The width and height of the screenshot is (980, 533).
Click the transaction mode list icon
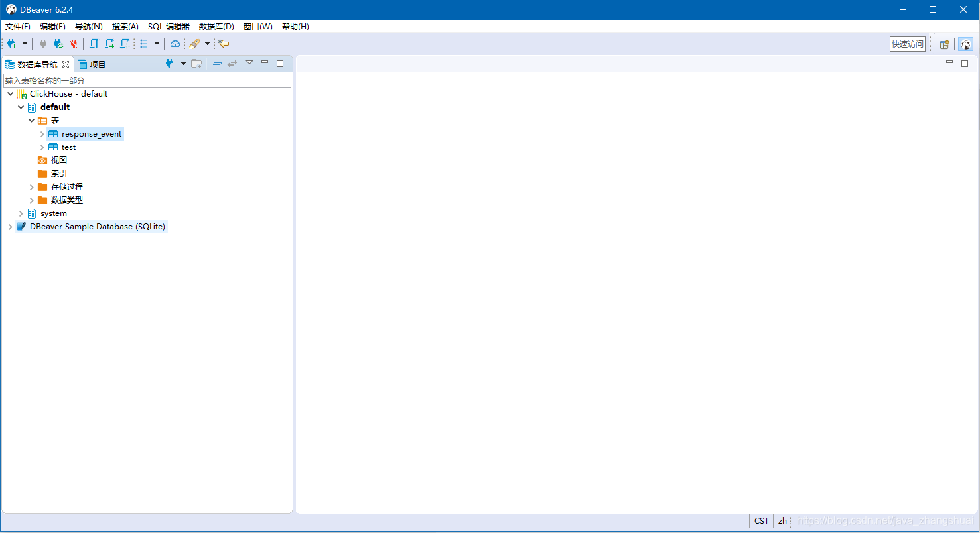pyautogui.click(x=144, y=44)
